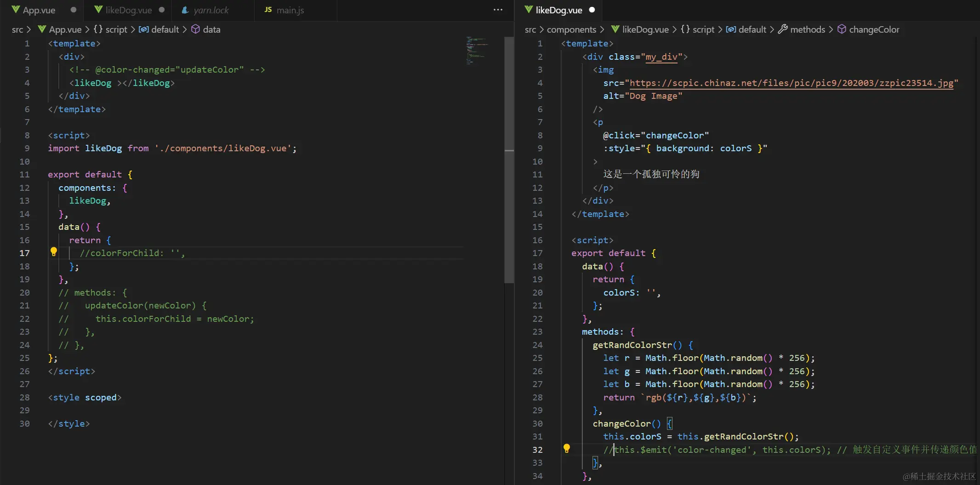
Task: Select the likeDog.vue tab in right editor group
Action: (558, 10)
